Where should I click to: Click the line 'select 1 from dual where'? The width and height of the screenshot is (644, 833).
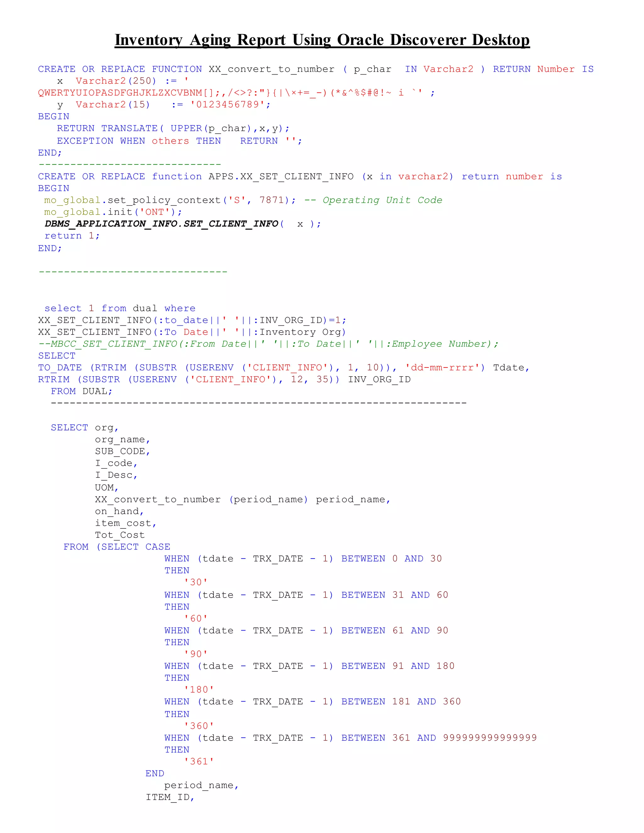pos(120,308)
